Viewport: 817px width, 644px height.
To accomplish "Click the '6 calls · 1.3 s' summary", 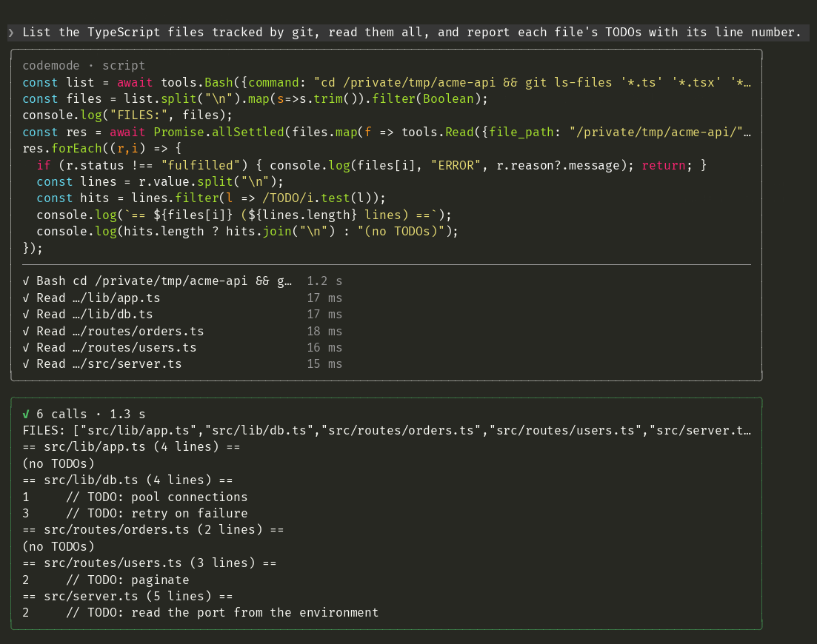I will tap(90, 415).
